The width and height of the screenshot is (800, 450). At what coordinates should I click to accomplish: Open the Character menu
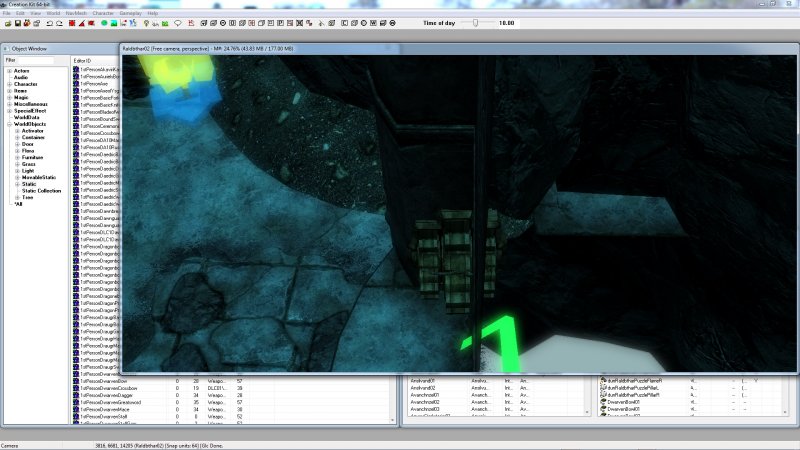click(x=103, y=13)
